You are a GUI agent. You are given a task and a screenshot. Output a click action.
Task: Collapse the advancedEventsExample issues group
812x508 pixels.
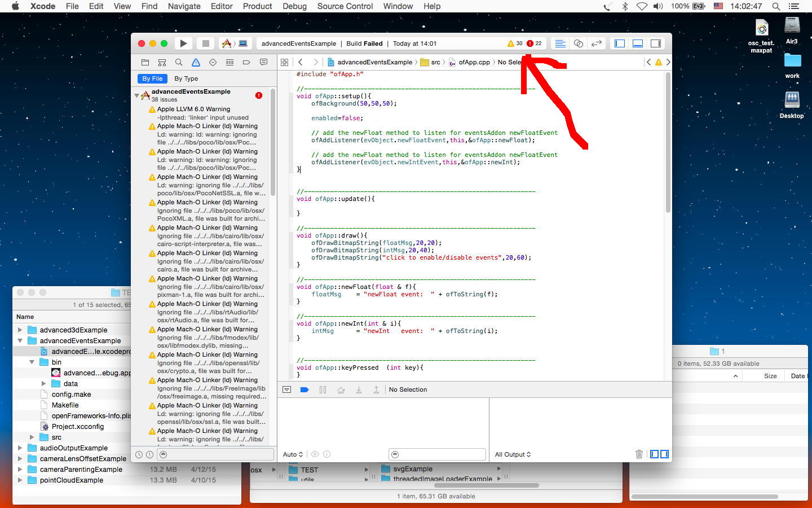click(x=137, y=96)
